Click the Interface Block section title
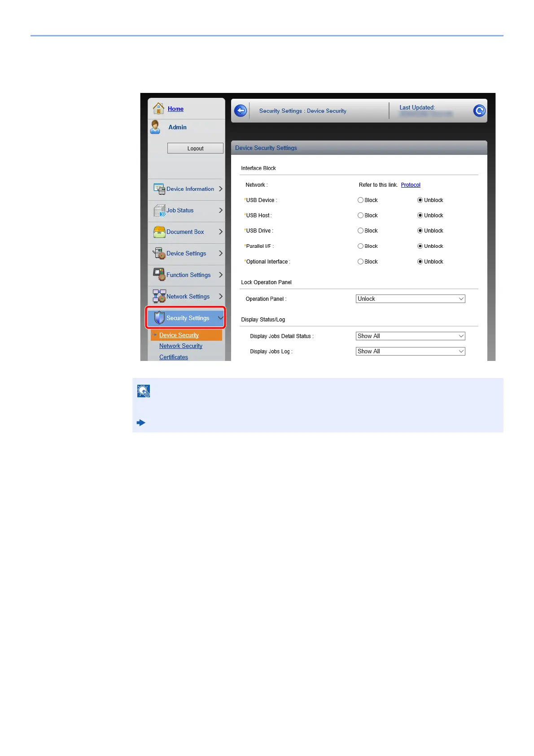 tap(258, 168)
